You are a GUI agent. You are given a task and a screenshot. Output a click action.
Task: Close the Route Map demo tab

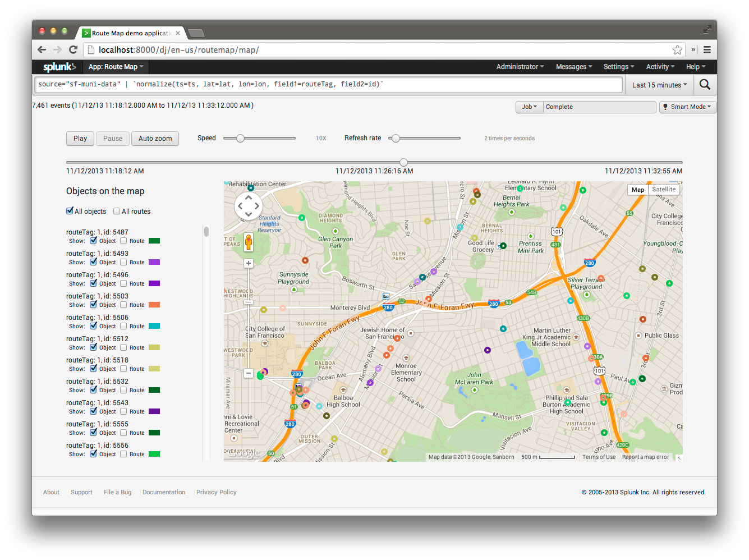click(x=178, y=33)
